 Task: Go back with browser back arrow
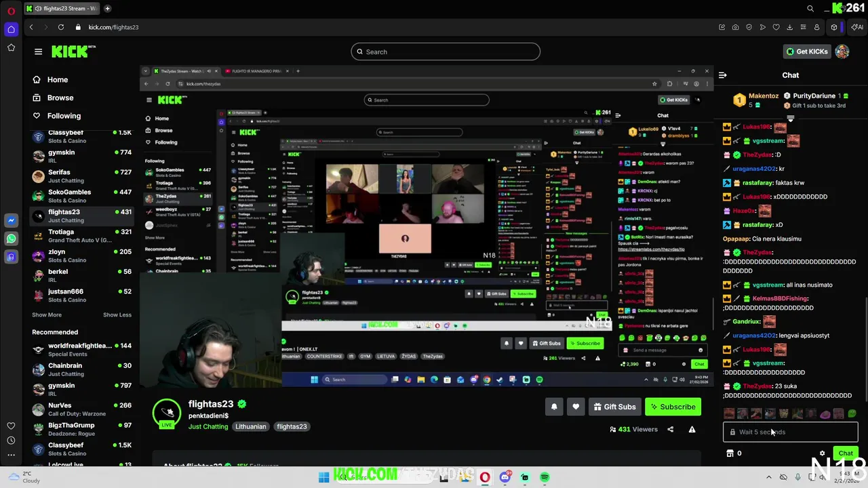click(x=31, y=27)
